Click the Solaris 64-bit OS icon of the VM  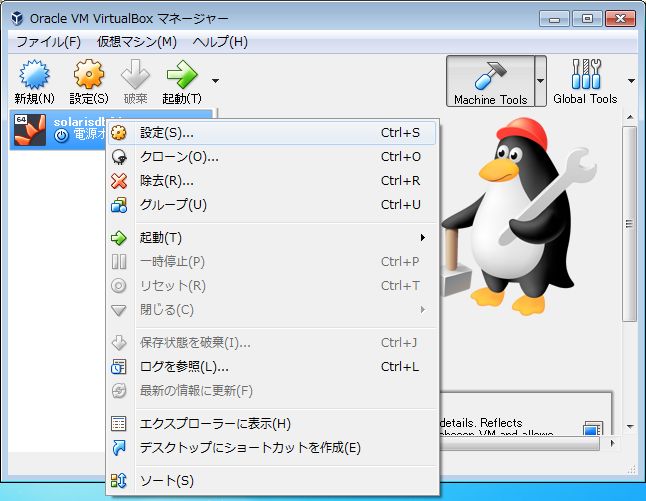click(30, 130)
